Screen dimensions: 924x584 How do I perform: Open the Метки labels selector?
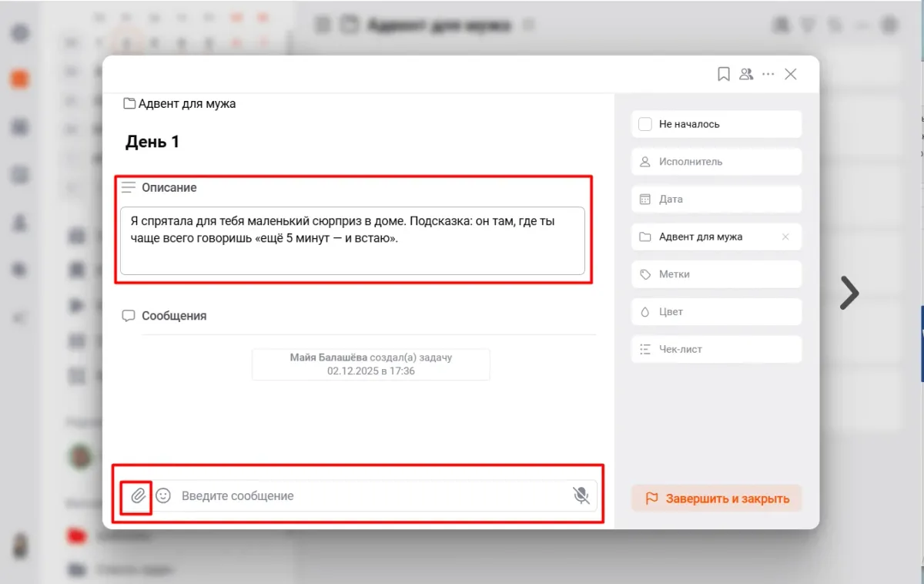[x=716, y=274]
